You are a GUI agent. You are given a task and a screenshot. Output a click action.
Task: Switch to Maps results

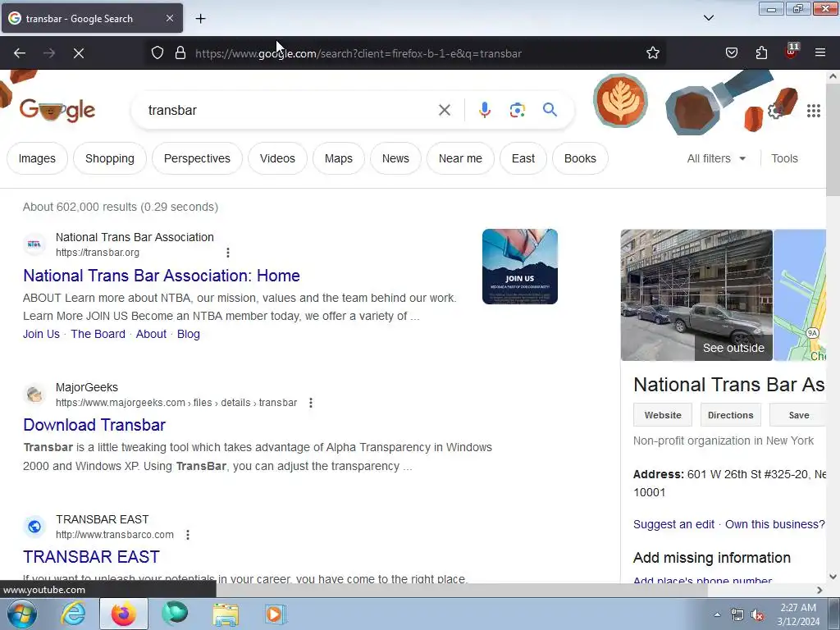(x=339, y=158)
